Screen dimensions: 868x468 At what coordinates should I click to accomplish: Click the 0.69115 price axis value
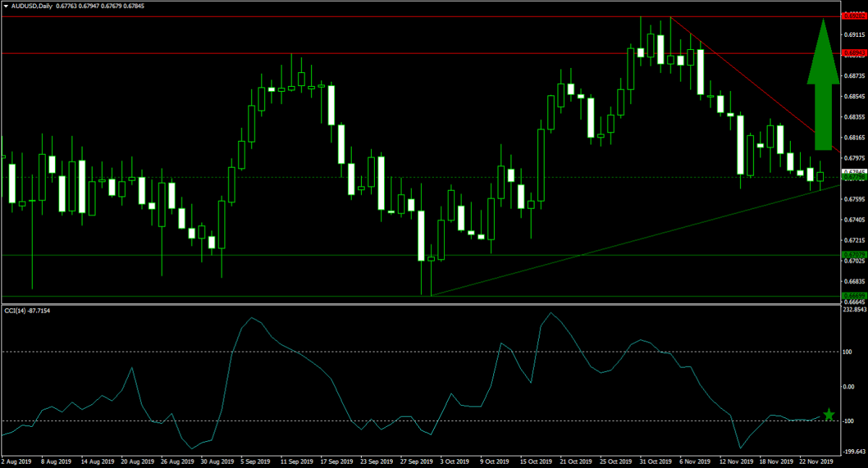coord(854,33)
